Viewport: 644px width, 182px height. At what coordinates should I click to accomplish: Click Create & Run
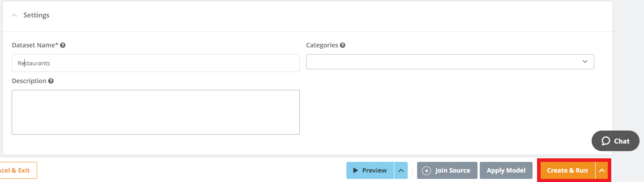click(x=567, y=170)
